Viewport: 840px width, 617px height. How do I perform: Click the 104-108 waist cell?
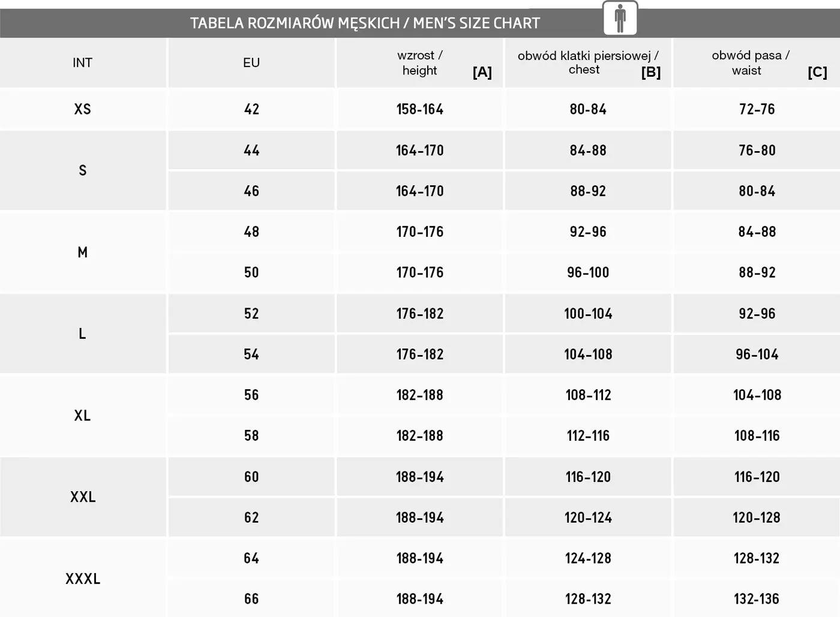point(757,395)
